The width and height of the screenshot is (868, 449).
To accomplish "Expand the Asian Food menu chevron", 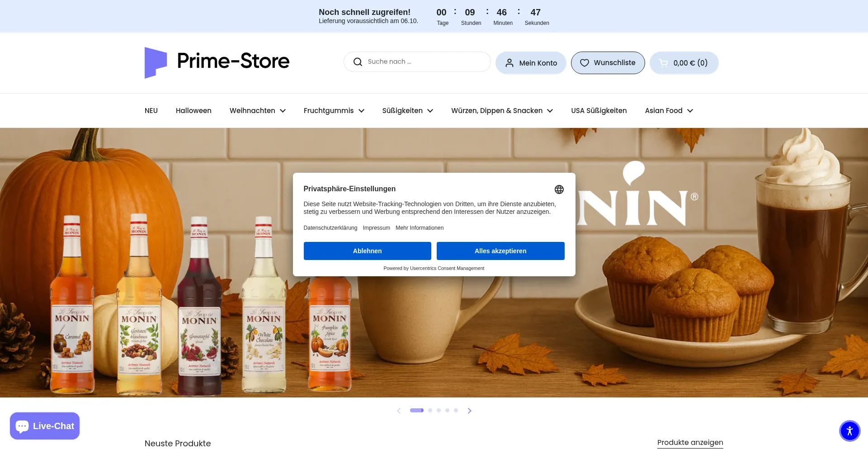I will click(x=690, y=111).
